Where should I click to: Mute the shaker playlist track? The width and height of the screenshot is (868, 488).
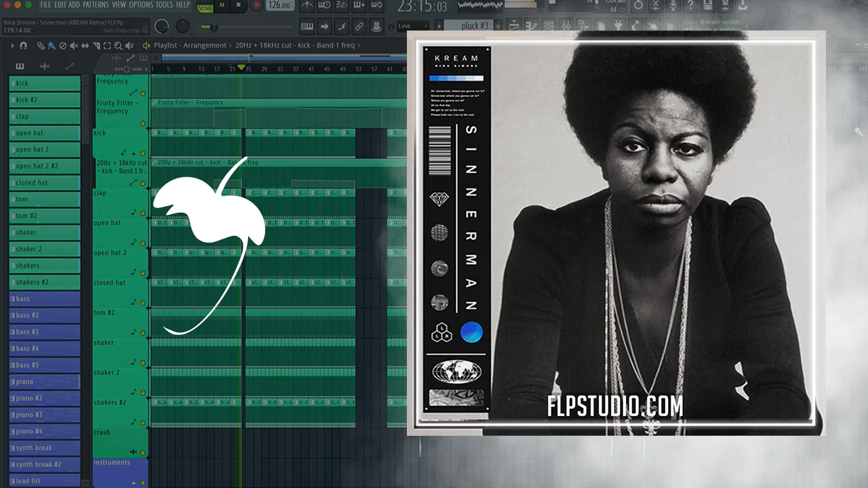[142, 363]
